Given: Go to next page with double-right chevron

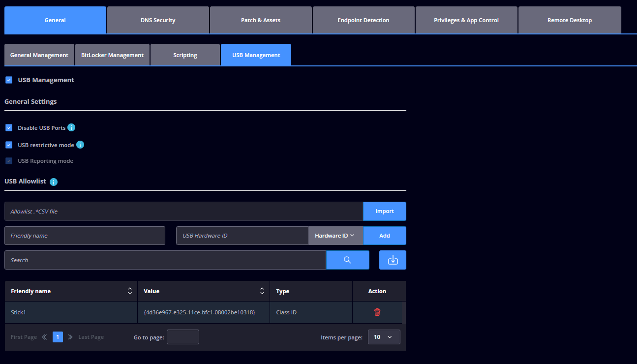Looking at the screenshot, I should click(70, 337).
